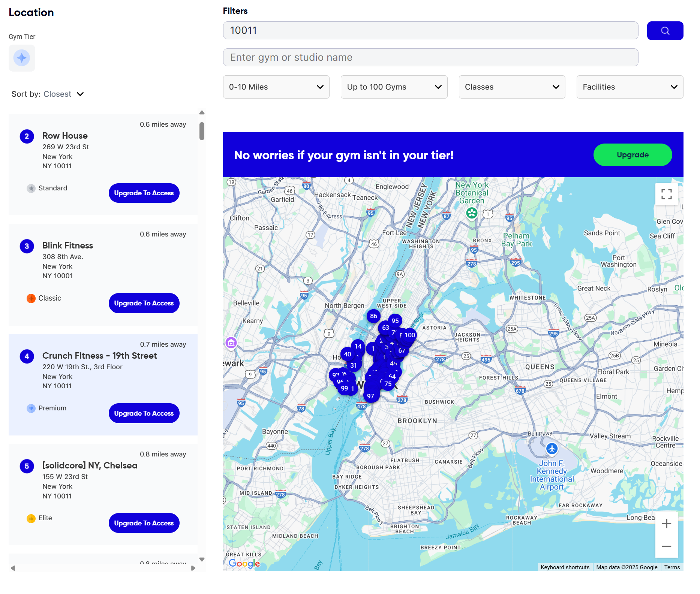Click map marker number 75

pos(388,384)
